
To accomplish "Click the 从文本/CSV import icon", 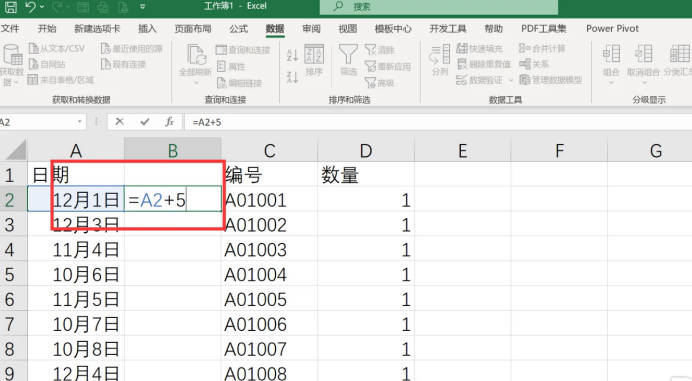I will click(x=34, y=48).
